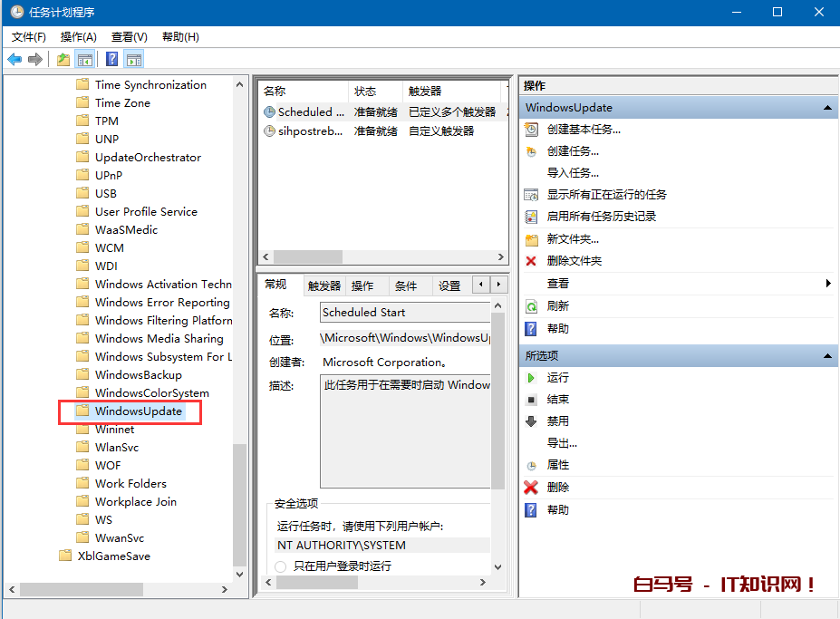This screenshot has width=840, height=619.
Task: Click 导入任务... in the actions pane
Action: [x=572, y=173]
